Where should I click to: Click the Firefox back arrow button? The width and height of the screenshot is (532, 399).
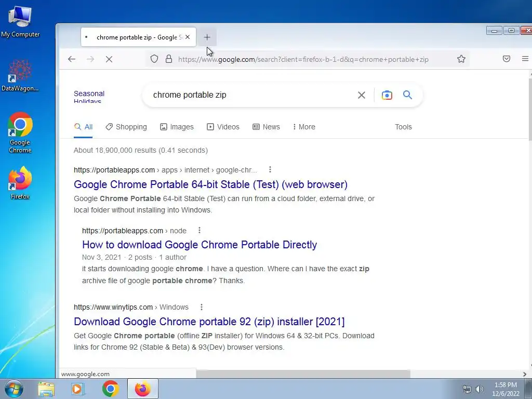tap(72, 59)
